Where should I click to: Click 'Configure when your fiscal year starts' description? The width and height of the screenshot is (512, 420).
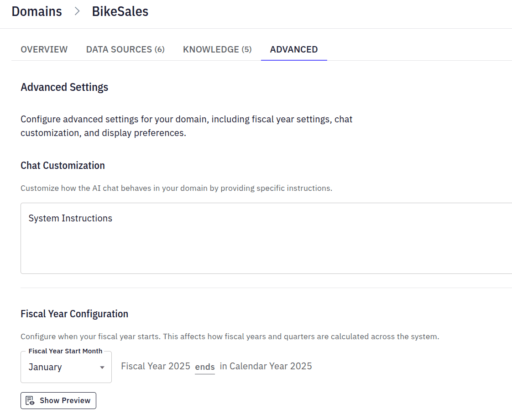pyautogui.click(x=230, y=336)
